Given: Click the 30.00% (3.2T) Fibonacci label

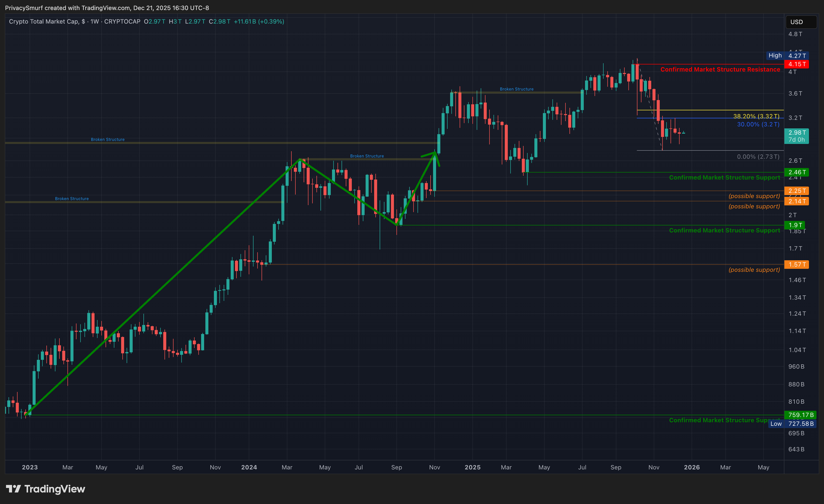Looking at the screenshot, I should (x=758, y=124).
